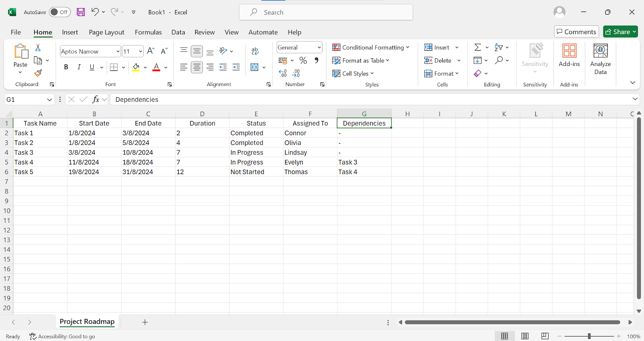Open the Name Box dropdown arrow
The height and width of the screenshot is (341, 644).
coord(50,100)
